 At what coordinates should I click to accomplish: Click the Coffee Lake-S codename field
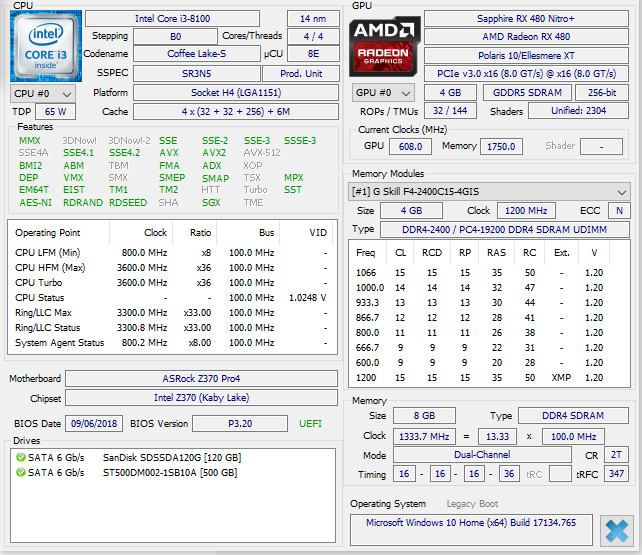197,54
